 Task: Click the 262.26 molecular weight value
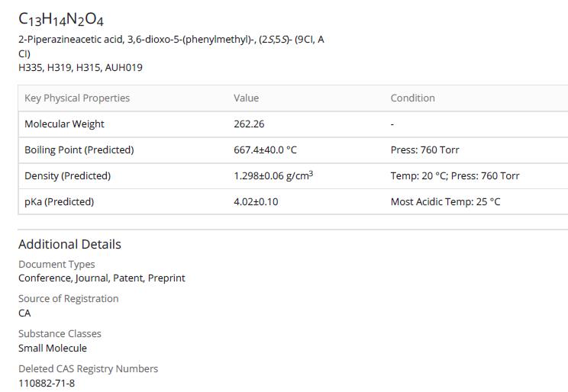pos(249,124)
